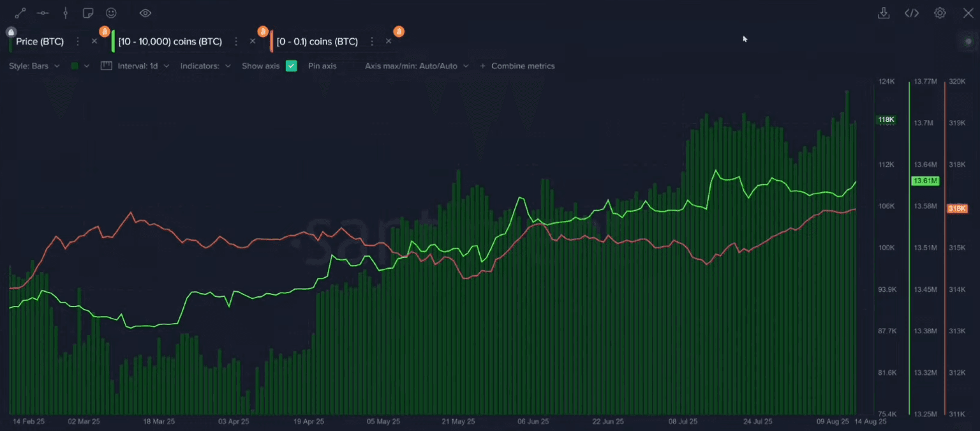
Task: Open the green bar color picker
Action: click(x=80, y=66)
